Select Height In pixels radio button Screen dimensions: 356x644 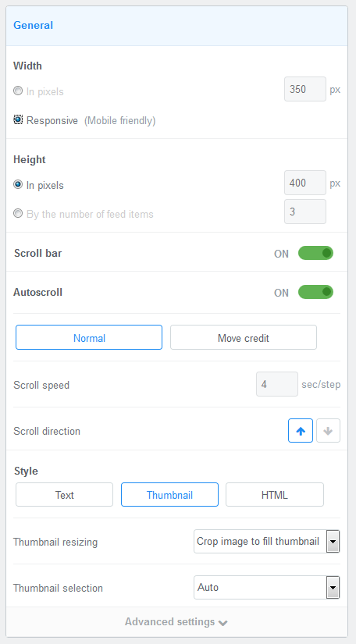tap(18, 184)
